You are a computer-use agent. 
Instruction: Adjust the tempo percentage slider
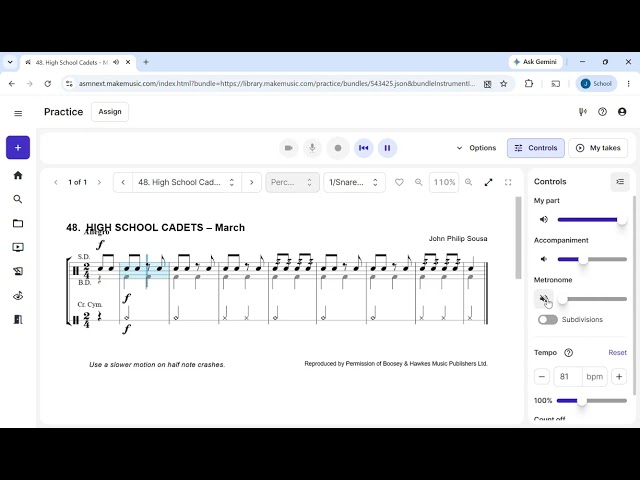coord(592,401)
